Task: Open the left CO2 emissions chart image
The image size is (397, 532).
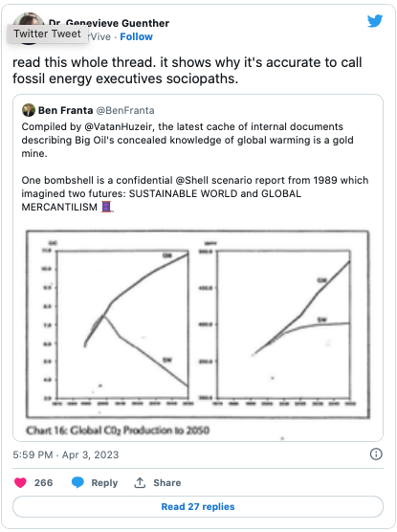Action: [117, 324]
